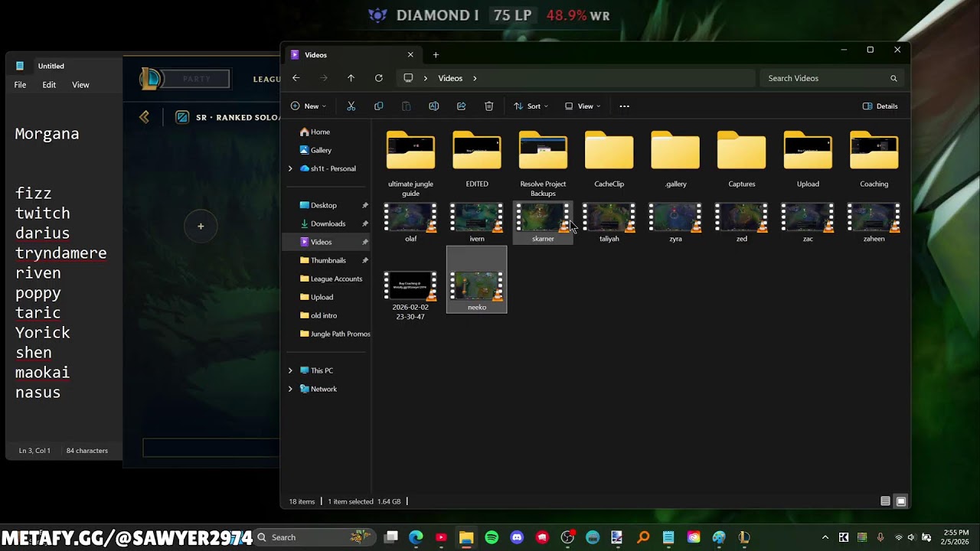Select the zaheen video file
This screenshot has width=980, height=551.
(874, 223)
